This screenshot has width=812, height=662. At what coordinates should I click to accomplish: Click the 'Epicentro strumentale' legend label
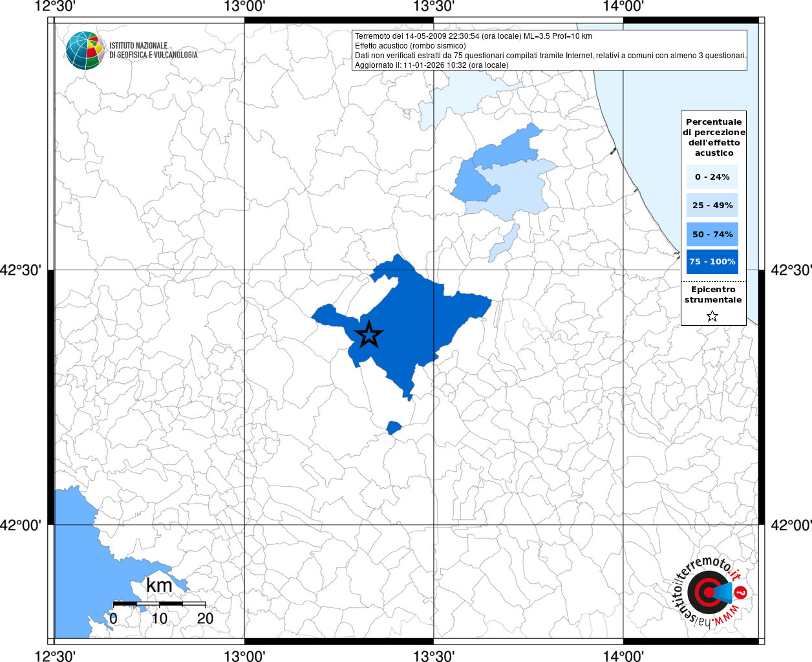click(713, 295)
